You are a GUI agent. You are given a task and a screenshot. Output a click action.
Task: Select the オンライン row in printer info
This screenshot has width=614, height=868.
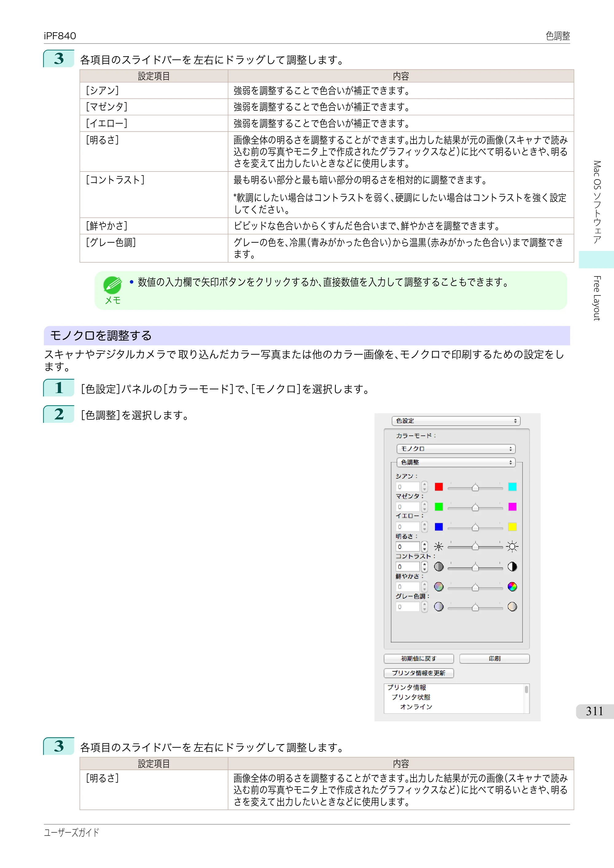click(416, 707)
